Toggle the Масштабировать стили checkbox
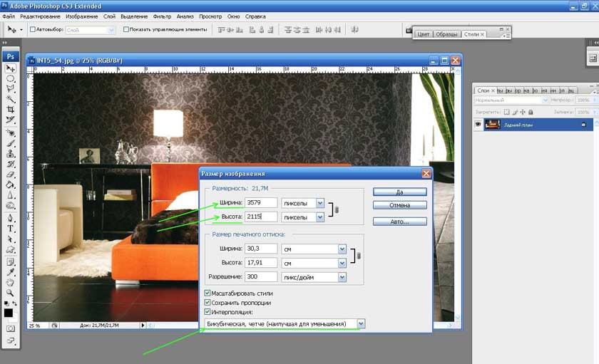Image resolution: width=599 pixels, height=364 pixels. coord(208,293)
